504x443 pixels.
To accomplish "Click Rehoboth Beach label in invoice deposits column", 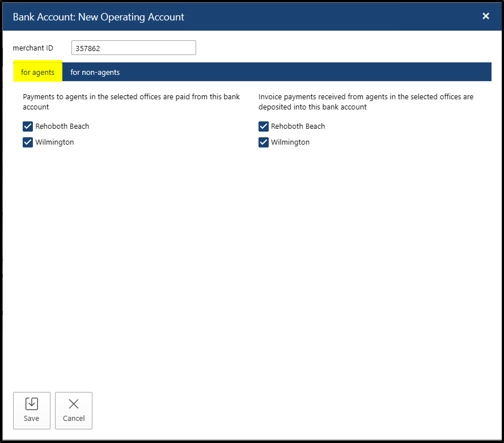I will click(x=298, y=126).
